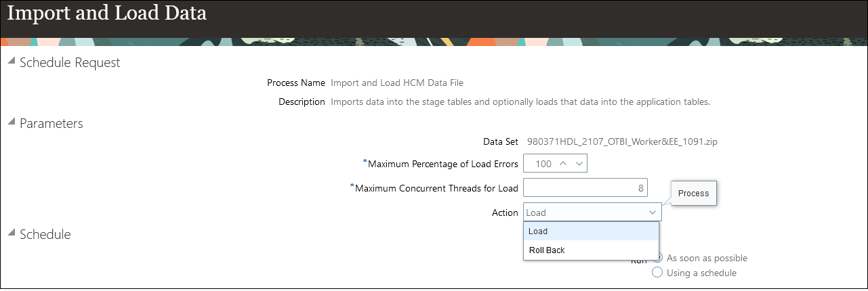This screenshot has width=868, height=291.
Task: Collapse the Parameters section
Action: (11, 123)
